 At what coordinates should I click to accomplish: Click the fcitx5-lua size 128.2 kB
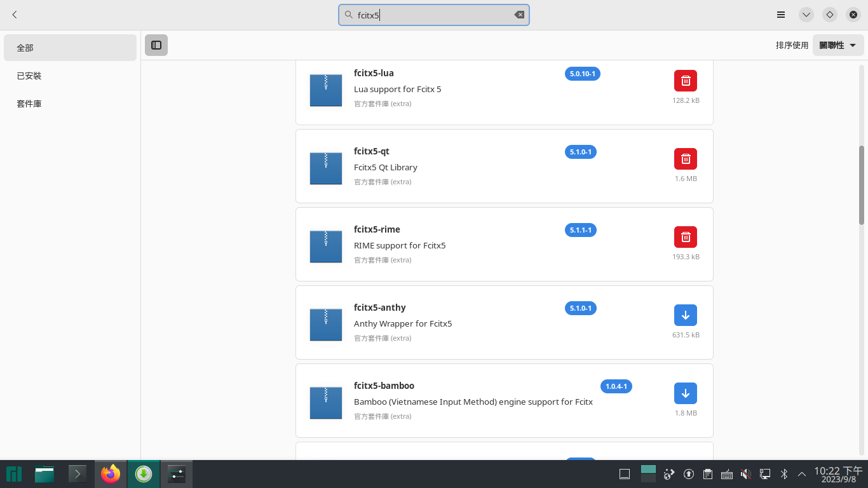coord(686,100)
